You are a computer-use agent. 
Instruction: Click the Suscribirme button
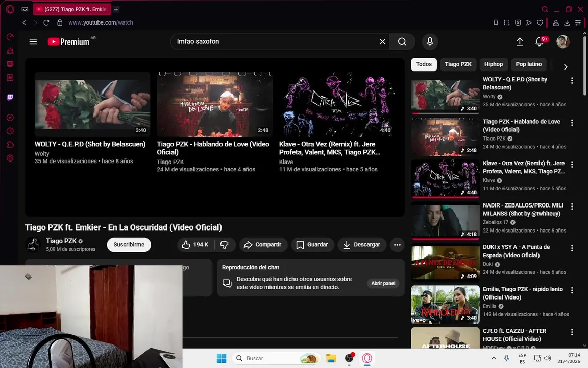pos(129,245)
